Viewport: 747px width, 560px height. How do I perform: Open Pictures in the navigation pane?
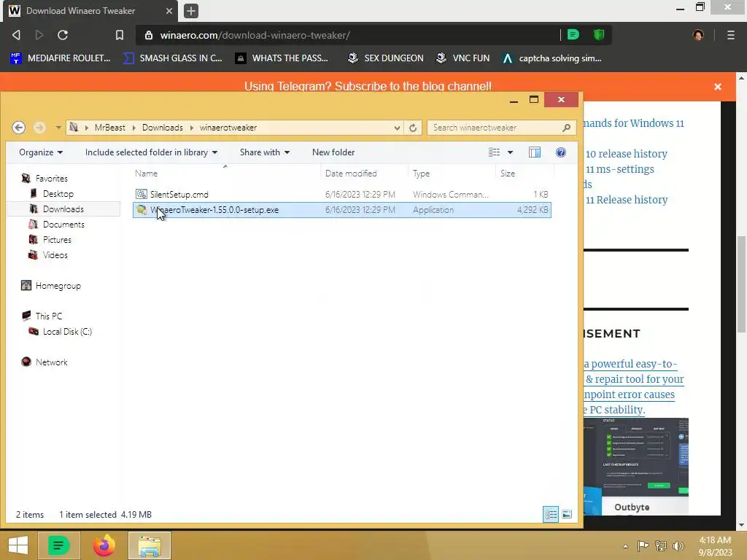57,239
